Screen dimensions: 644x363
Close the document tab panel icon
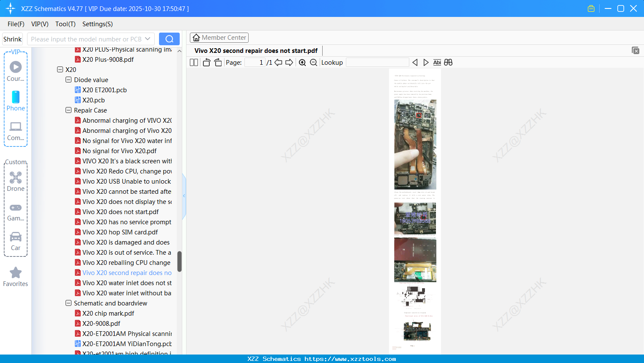click(636, 50)
